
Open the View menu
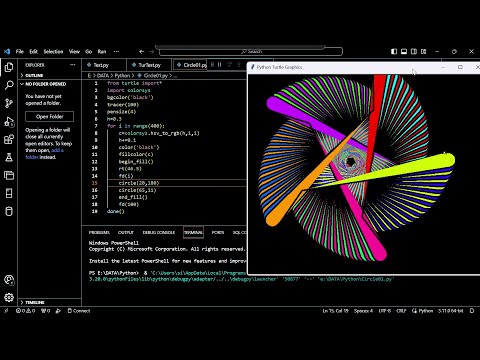click(74, 51)
